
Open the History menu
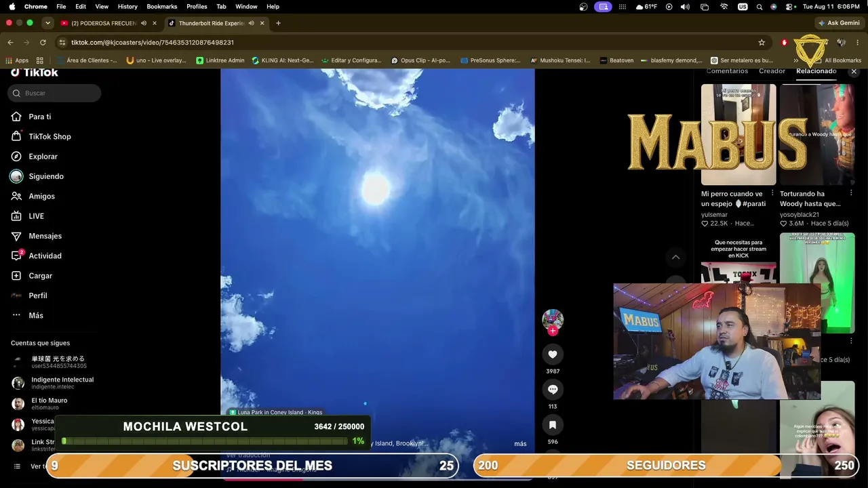[x=127, y=6]
